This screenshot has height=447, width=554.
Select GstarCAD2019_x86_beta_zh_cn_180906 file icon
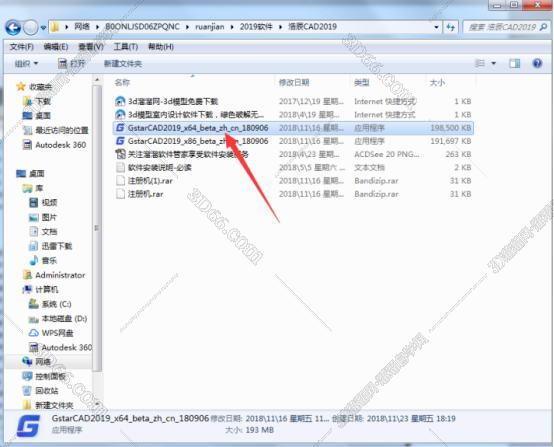click(120, 141)
